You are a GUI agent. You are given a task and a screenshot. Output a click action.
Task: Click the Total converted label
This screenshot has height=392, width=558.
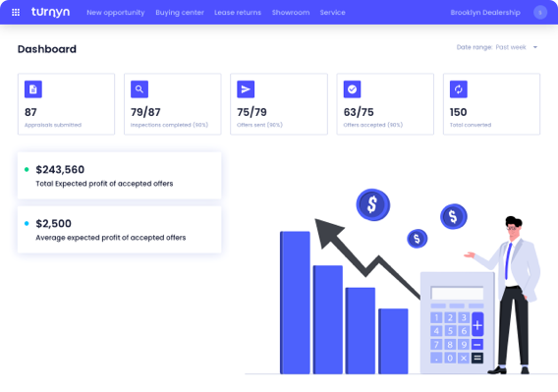(471, 125)
